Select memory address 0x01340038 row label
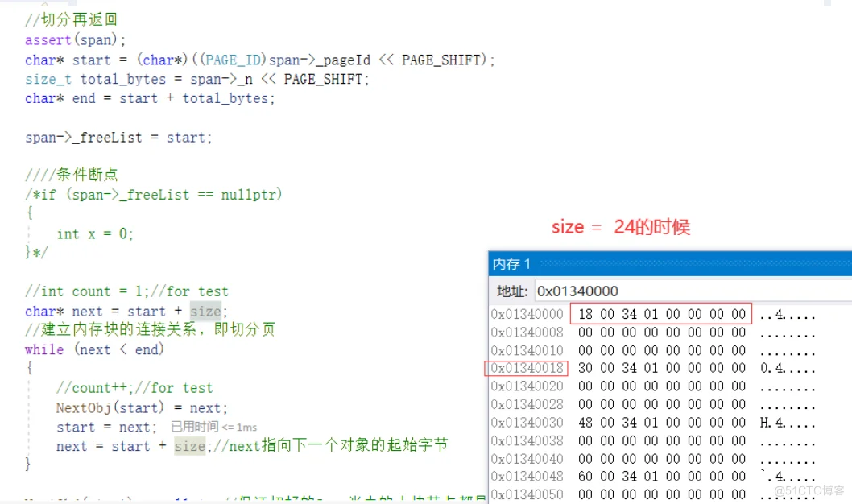Image resolution: width=852 pixels, height=504 pixels. coord(527,441)
